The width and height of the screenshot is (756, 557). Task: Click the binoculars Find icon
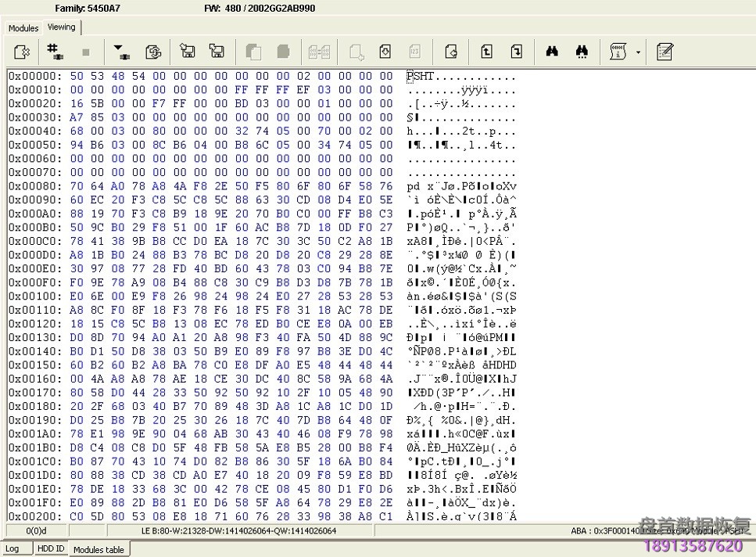click(x=552, y=52)
